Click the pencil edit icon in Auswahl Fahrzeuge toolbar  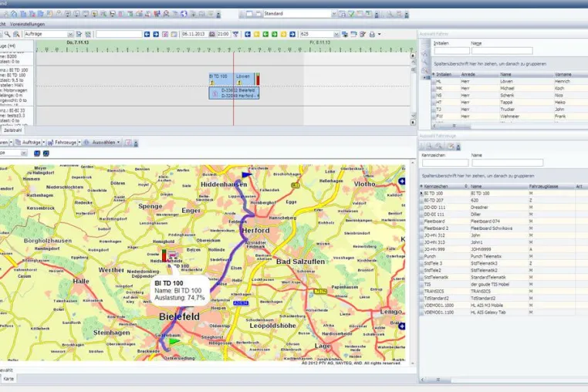[x=451, y=147]
